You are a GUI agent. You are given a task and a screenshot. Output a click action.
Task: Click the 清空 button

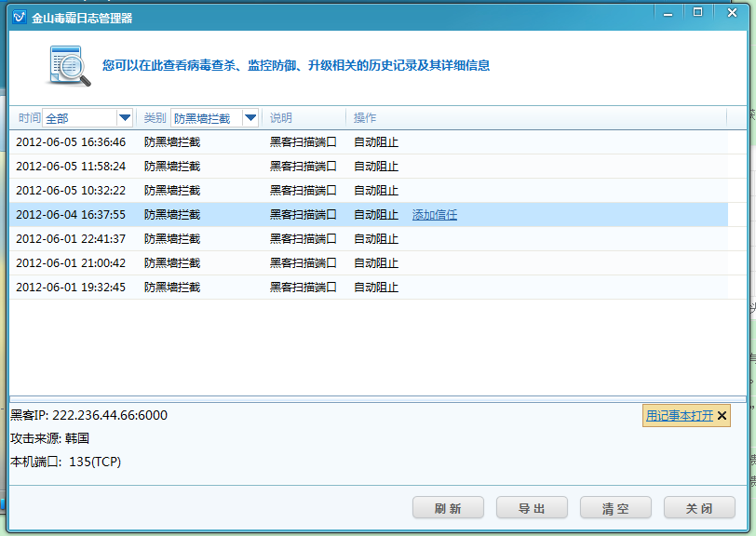[615, 508]
